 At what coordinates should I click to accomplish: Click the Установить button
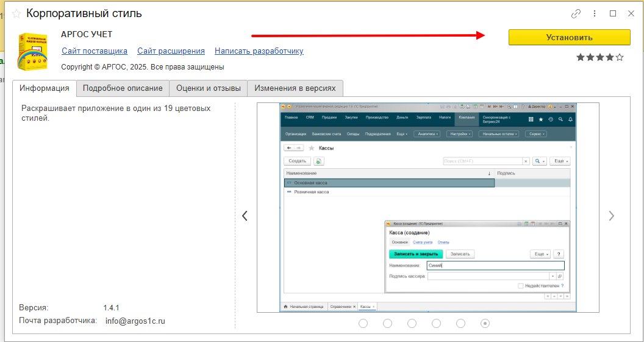569,37
